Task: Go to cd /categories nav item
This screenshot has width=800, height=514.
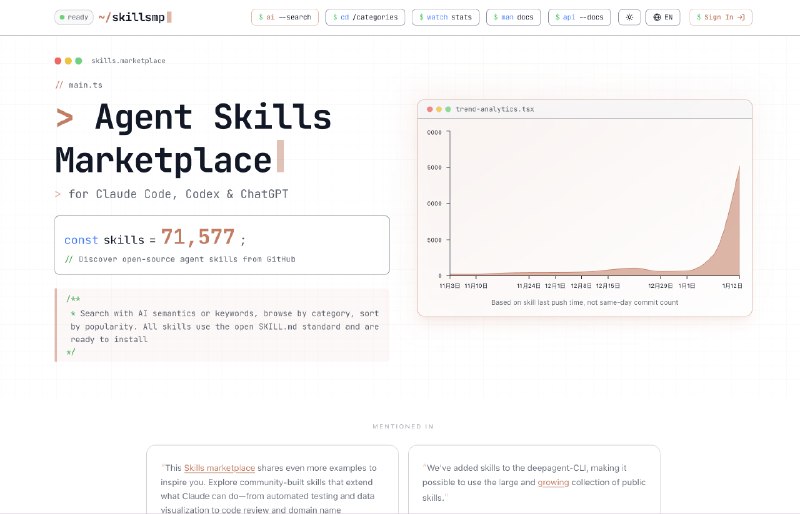Action: (x=364, y=17)
